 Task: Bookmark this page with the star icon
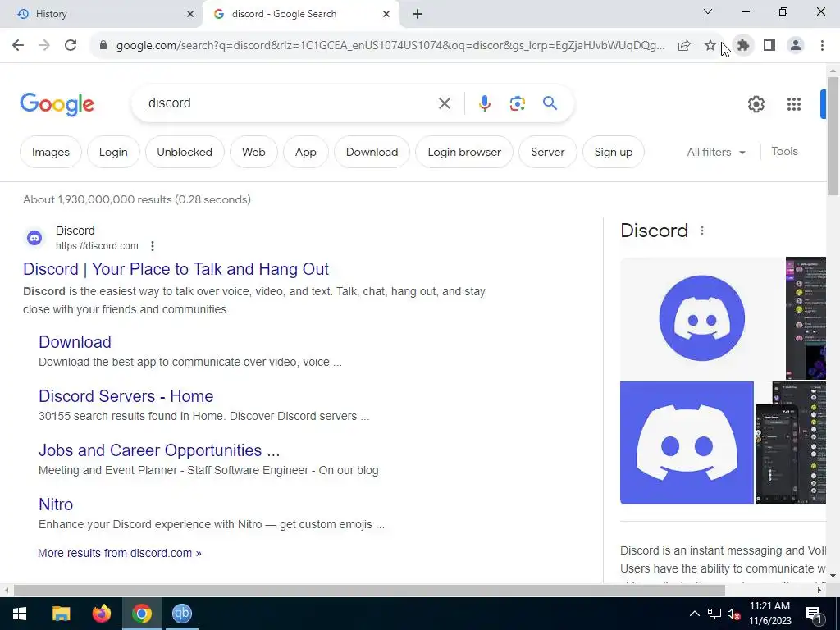pos(710,46)
